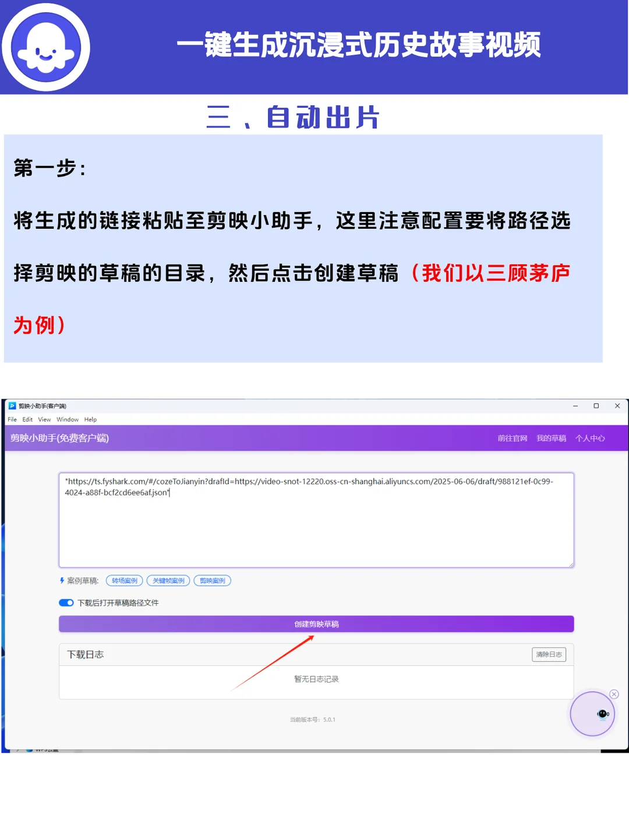Select the 转场案例 sample draft
This screenshot has width=629, height=840.
[125, 580]
